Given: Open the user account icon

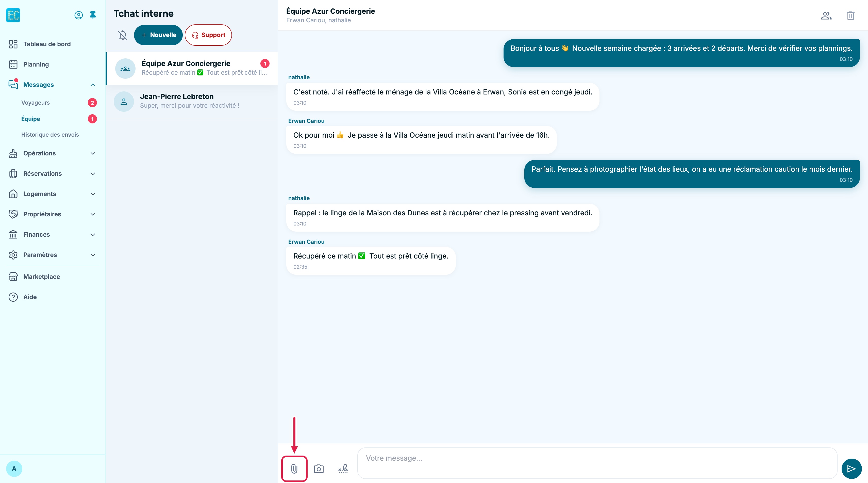Looking at the screenshot, I should pos(78,15).
